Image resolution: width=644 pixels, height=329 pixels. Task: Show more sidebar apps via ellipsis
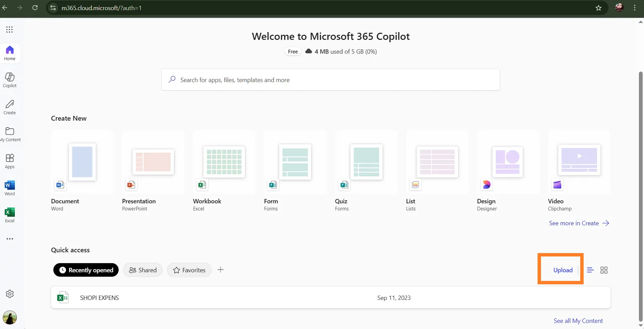[10, 239]
